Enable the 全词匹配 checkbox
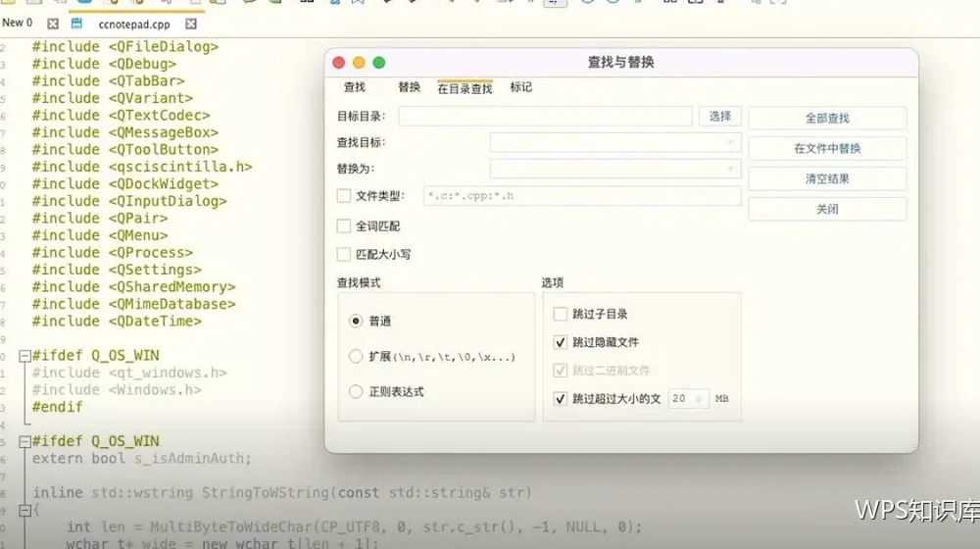This screenshot has height=549, width=980. [x=344, y=225]
